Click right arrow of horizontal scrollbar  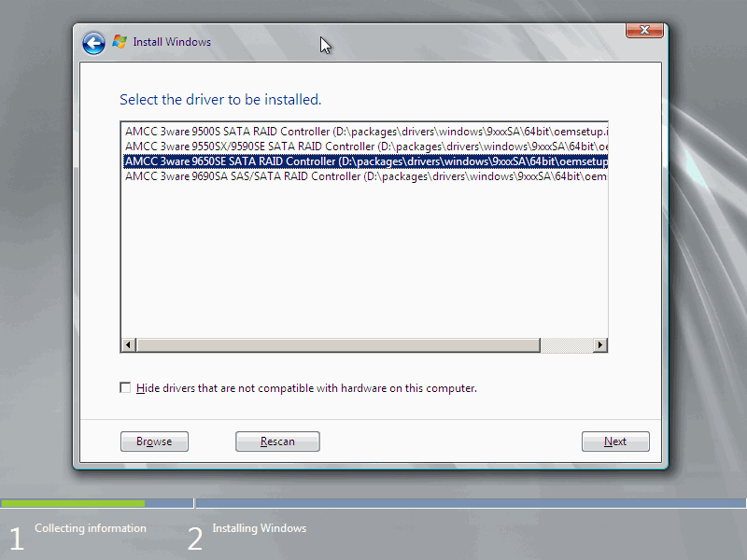coord(600,344)
